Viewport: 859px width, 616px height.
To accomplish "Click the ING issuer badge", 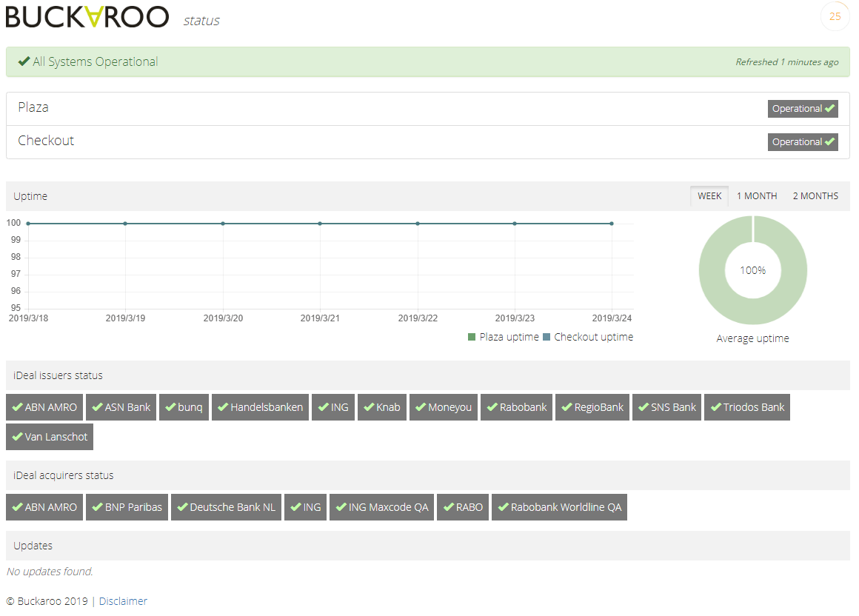I will coord(333,407).
